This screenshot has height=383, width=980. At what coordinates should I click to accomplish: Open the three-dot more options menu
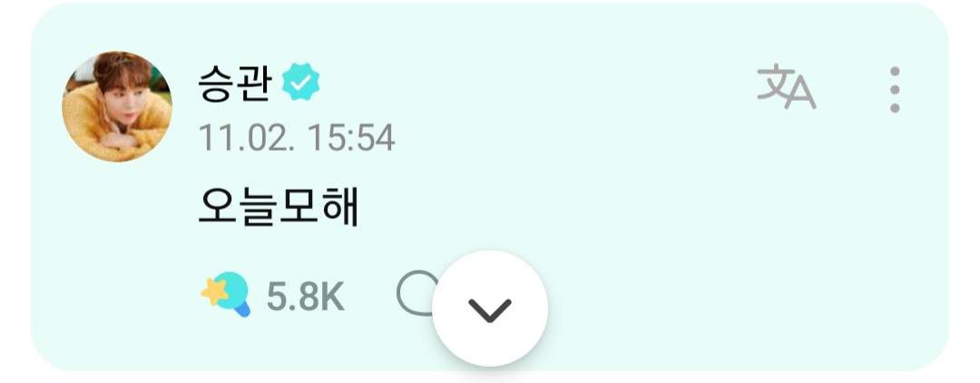click(895, 89)
